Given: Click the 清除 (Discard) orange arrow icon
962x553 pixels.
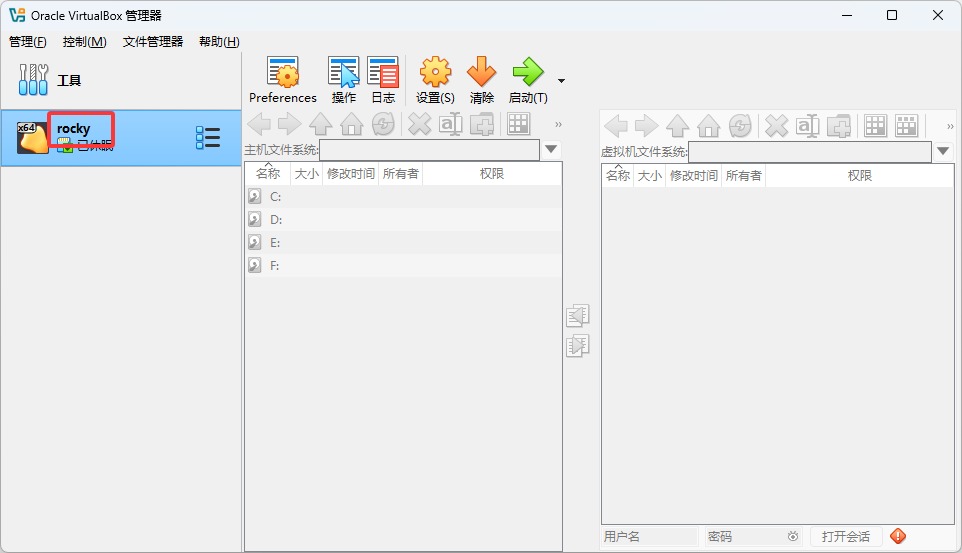Looking at the screenshot, I should tap(481, 79).
